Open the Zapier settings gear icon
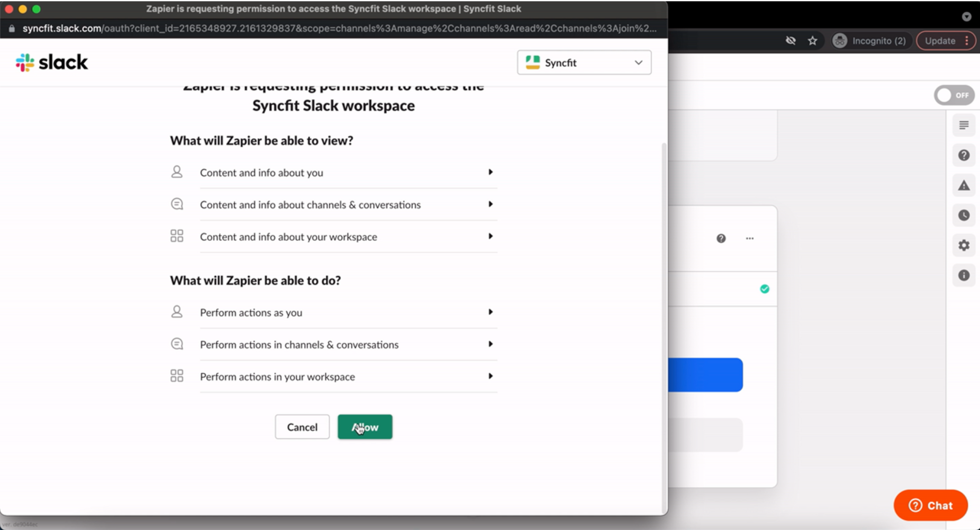This screenshot has height=530, width=980. (x=964, y=245)
